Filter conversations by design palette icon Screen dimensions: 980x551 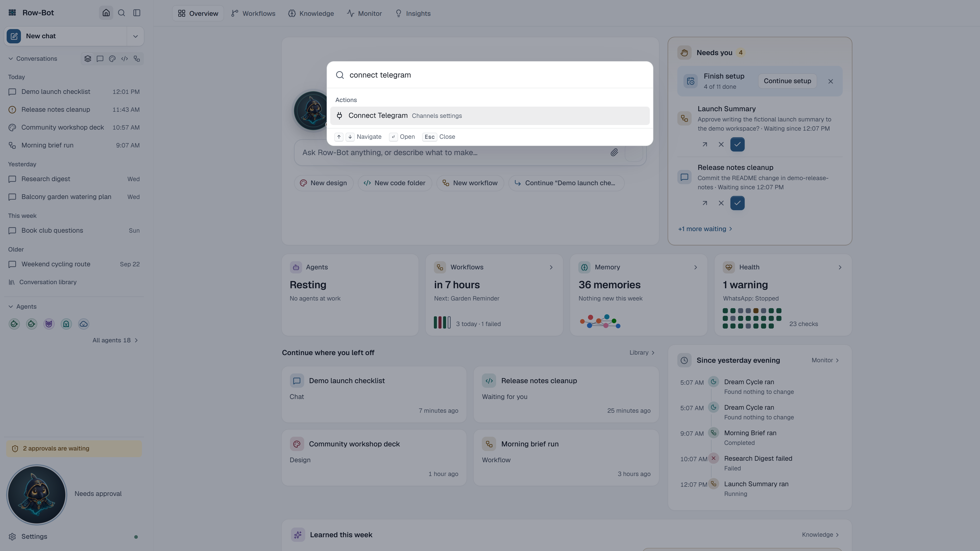pos(112,59)
